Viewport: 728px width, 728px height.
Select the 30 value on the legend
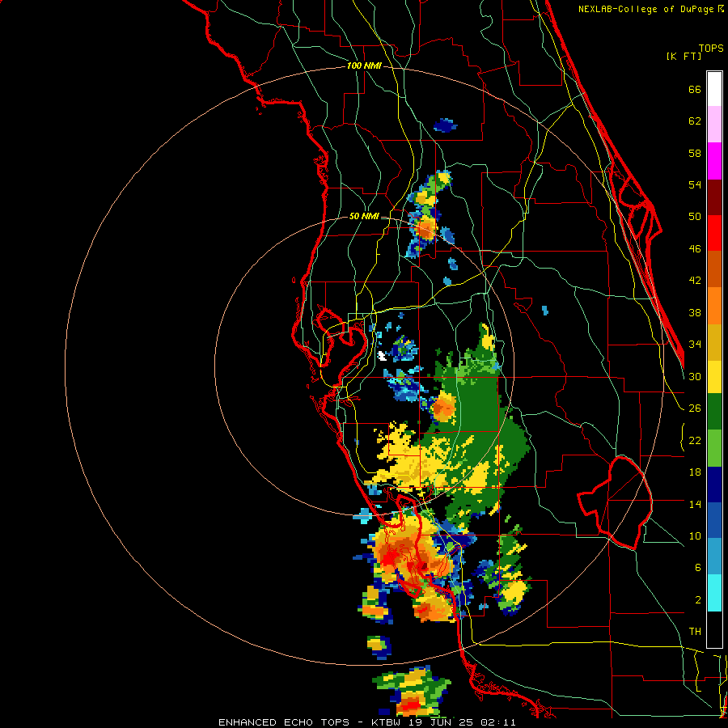tap(695, 376)
